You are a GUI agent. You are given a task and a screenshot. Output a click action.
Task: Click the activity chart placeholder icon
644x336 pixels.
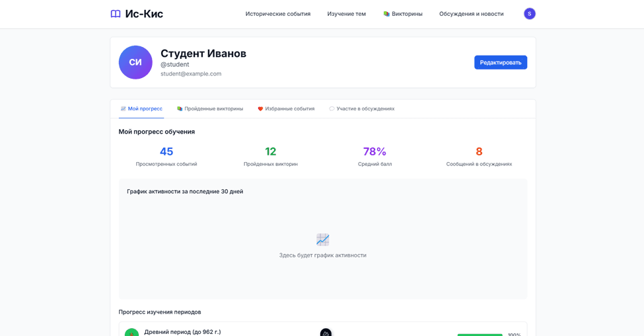pos(323,240)
